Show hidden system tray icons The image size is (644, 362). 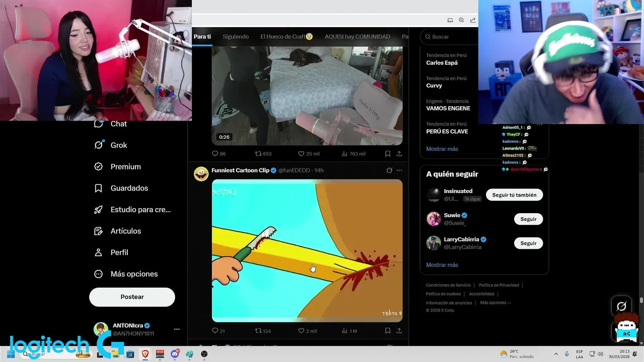(x=556, y=354)
